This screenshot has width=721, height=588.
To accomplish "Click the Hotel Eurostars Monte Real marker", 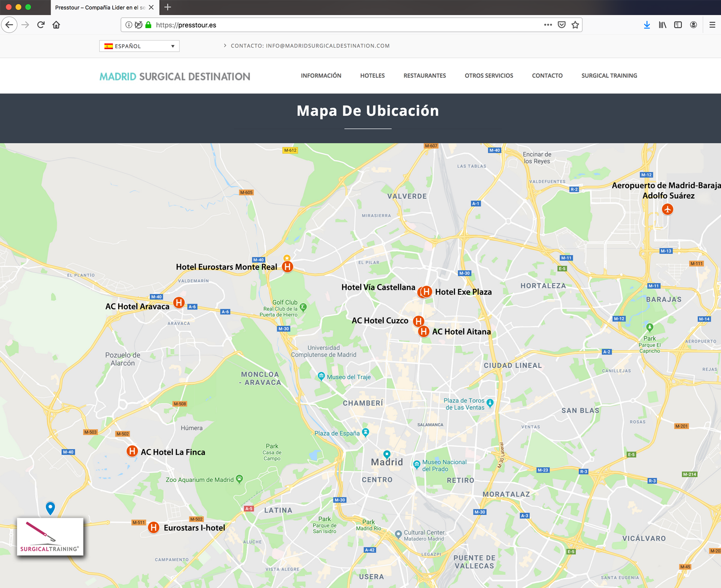I will pyautogui.click(x=287, y=267).
